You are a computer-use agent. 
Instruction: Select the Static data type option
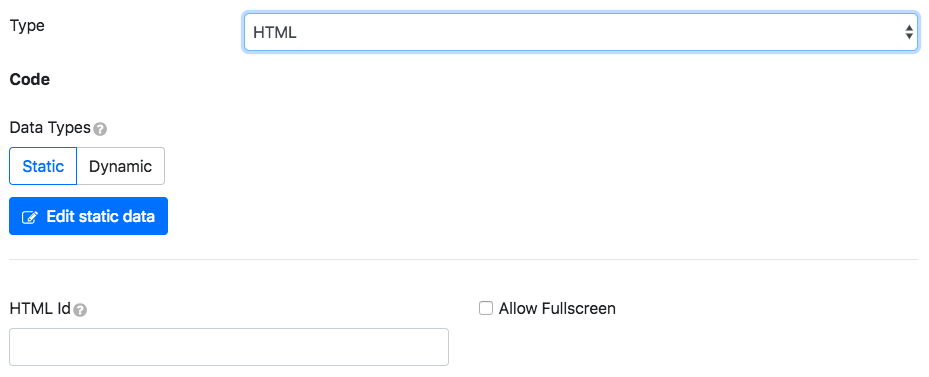pos(43,166)
